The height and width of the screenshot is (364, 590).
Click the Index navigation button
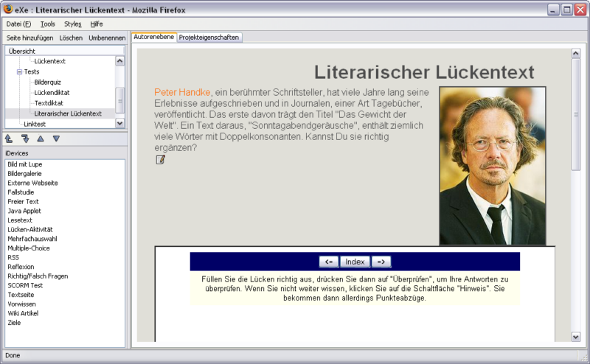point(355,262)
